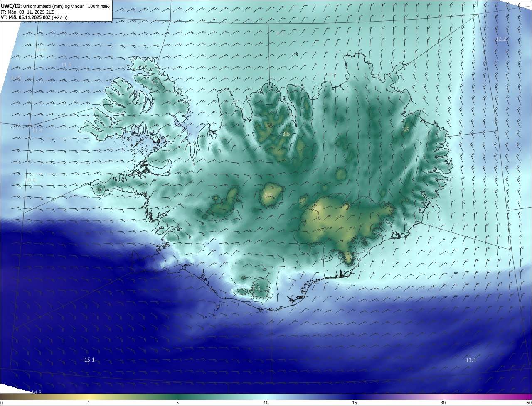Click the map value 3.9
Image resolution: width=532 pixels, height=406 pixels.
(406, 130)
